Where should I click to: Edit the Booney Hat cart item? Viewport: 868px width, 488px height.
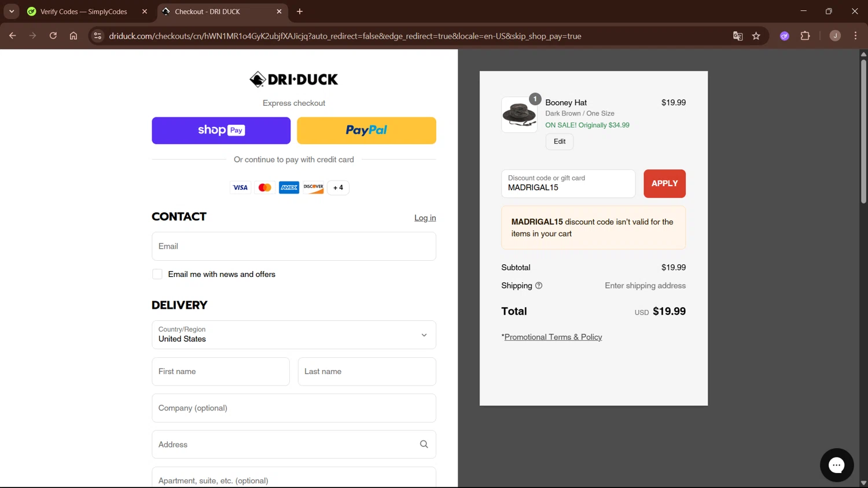coord(560,142)
